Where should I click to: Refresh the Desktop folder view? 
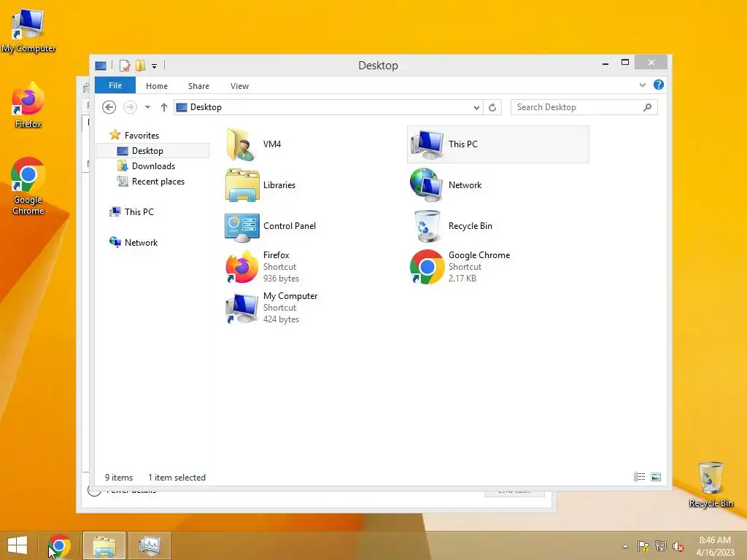[x=492, y=108]
